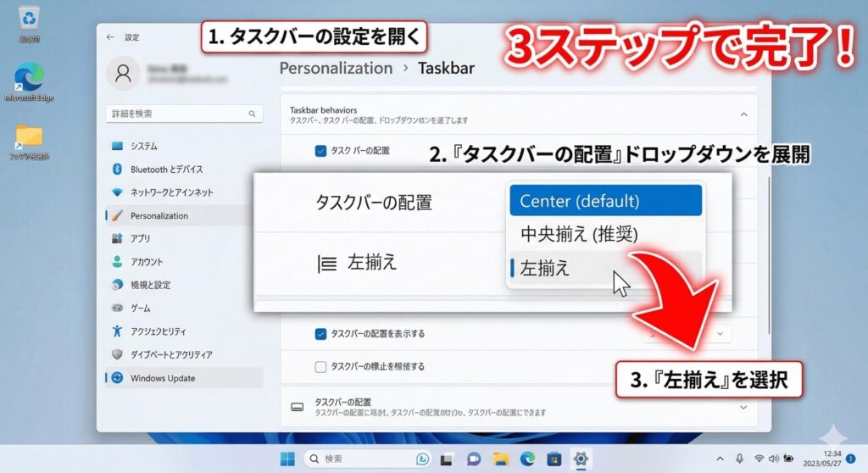Enable the unchecked checkbox below タスクバーの配置を表示する
Screen dimensions: 868x473
coord(320,366)
